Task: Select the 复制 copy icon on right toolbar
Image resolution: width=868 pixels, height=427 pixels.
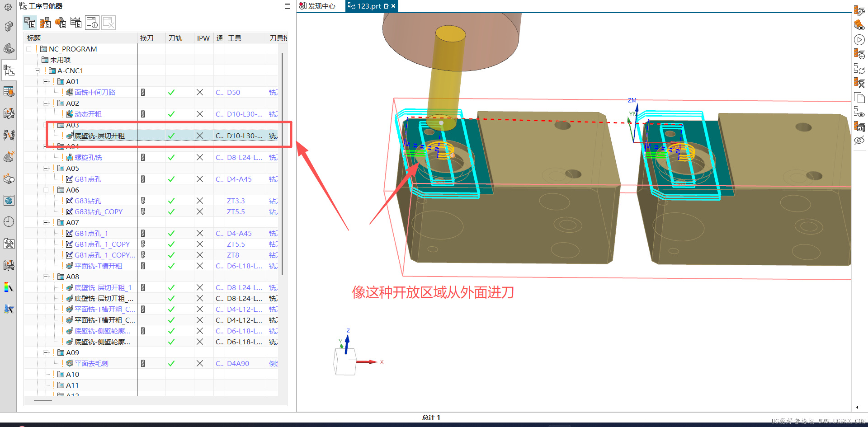Action: click(859, 98)
